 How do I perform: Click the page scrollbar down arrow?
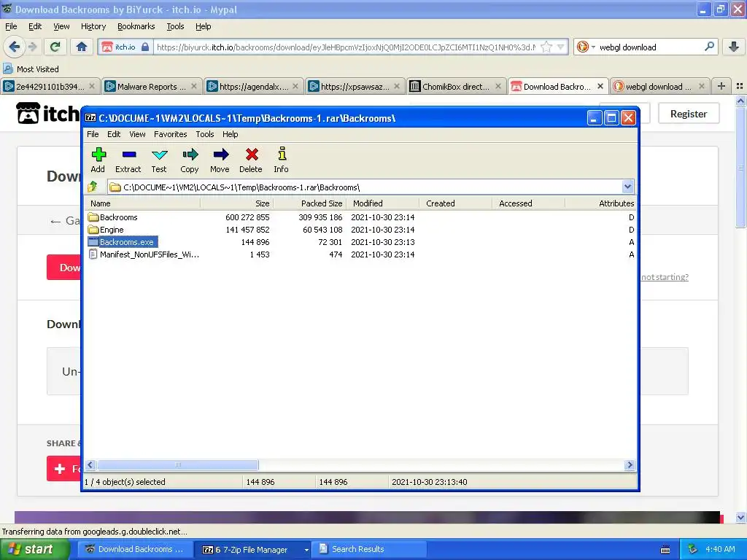coord(740,517)
